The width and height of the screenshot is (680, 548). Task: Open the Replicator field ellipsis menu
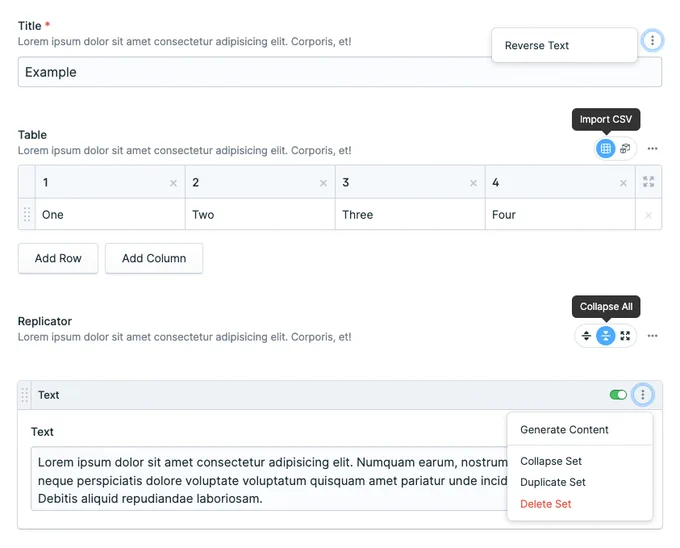point(652,336)
